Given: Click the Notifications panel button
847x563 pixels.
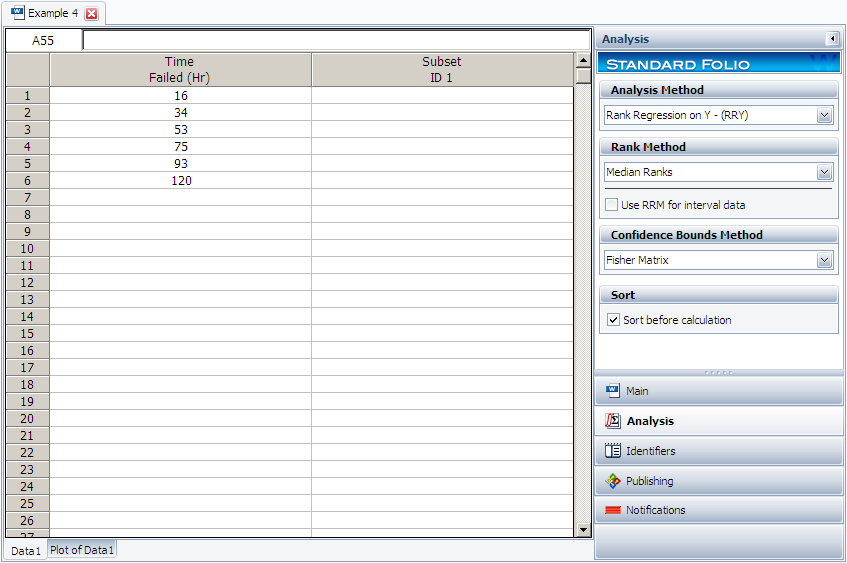Looking at the screenshot, I should coord(718,510).
